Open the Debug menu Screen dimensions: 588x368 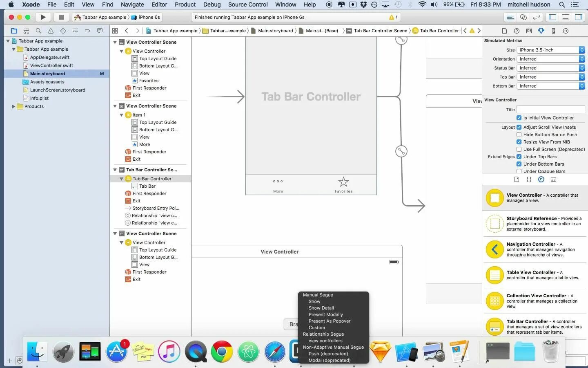(x=212, y=4)
